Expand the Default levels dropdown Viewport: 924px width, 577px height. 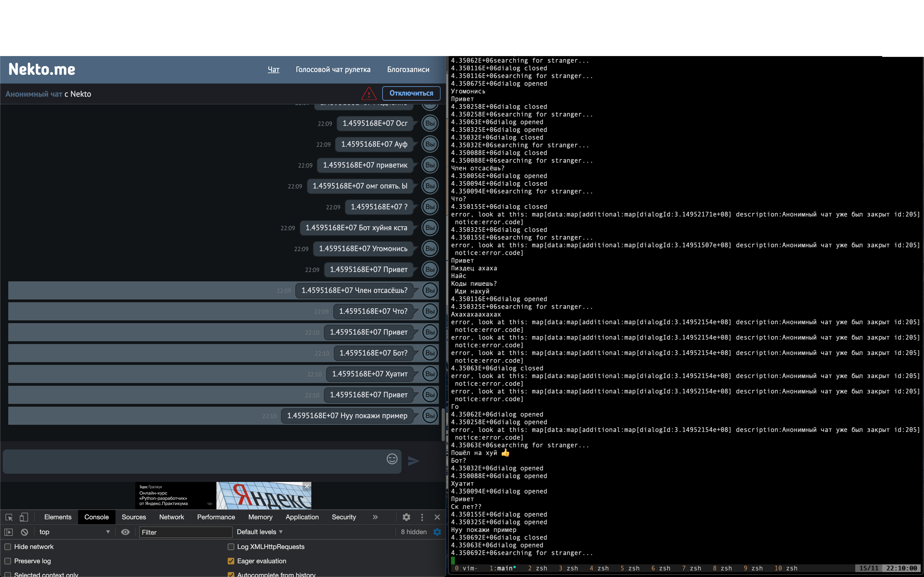(x=260, y=532)
